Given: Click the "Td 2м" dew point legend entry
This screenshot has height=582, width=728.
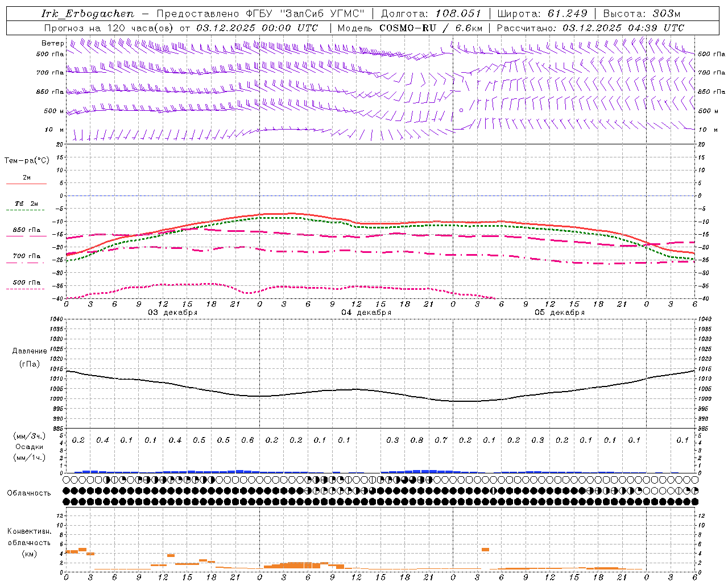Looking at the screenshot, I should point(27,203).
